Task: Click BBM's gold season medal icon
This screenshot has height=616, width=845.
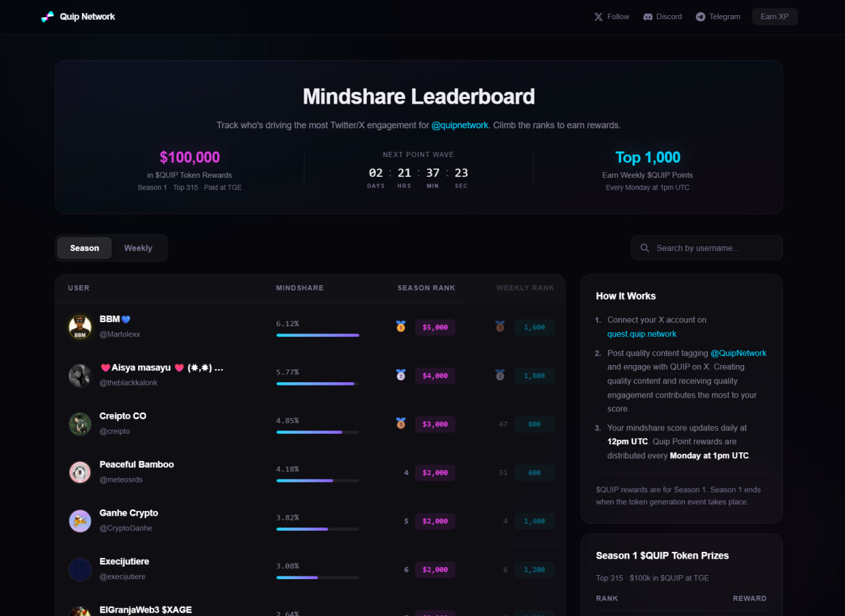Action: [x=401, y=326]
